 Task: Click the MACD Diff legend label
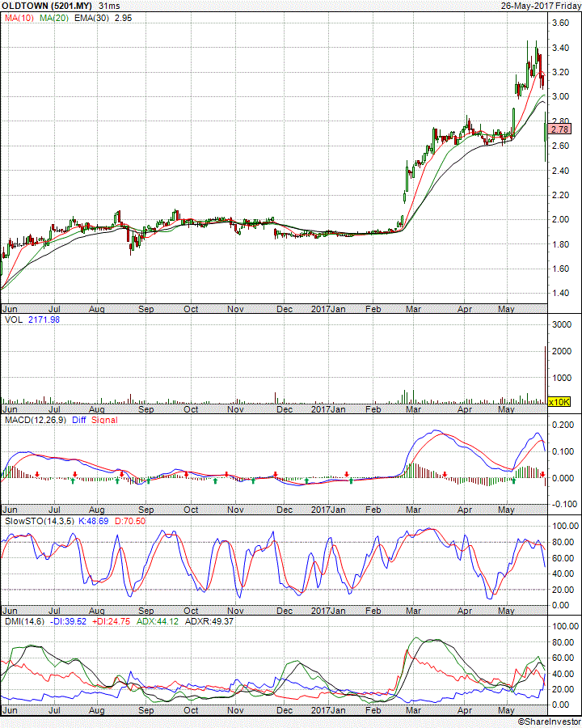tap(79, 420)
